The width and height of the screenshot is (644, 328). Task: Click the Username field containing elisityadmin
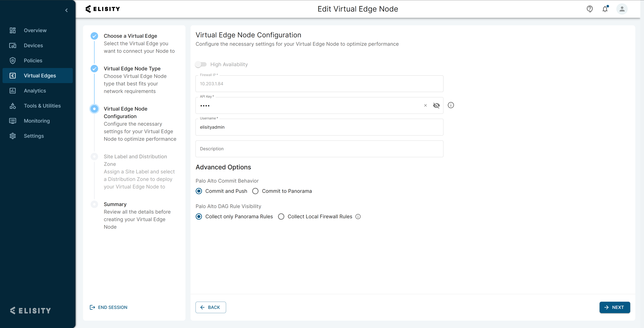pos(319,127)
